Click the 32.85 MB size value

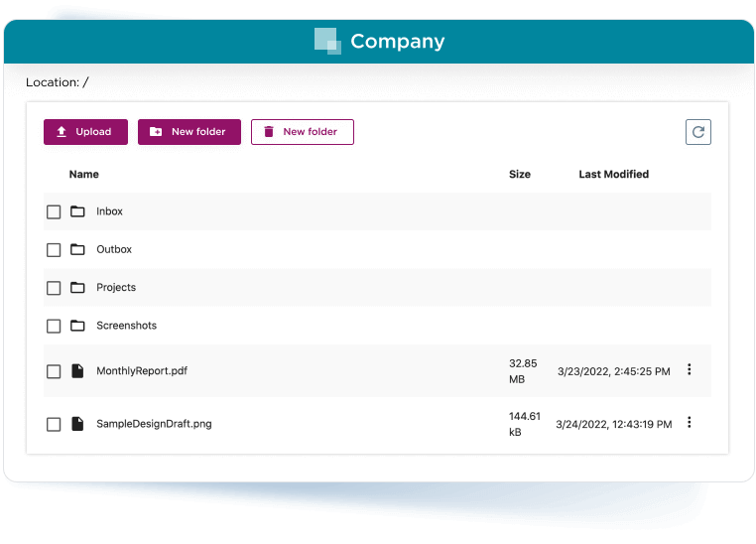(x=523, y=371)
